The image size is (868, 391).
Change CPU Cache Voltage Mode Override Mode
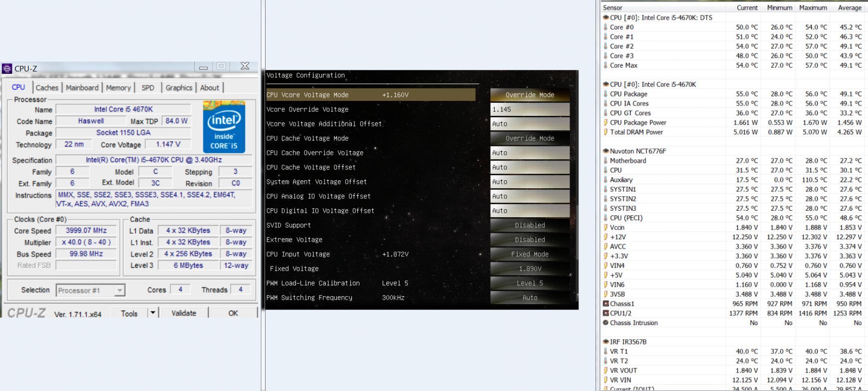click(x=530, y=138)
